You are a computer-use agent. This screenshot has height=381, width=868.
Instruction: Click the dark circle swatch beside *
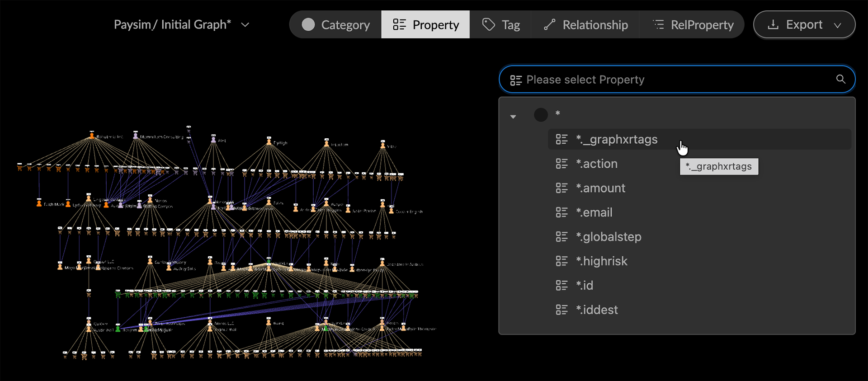tap(541, 114)
